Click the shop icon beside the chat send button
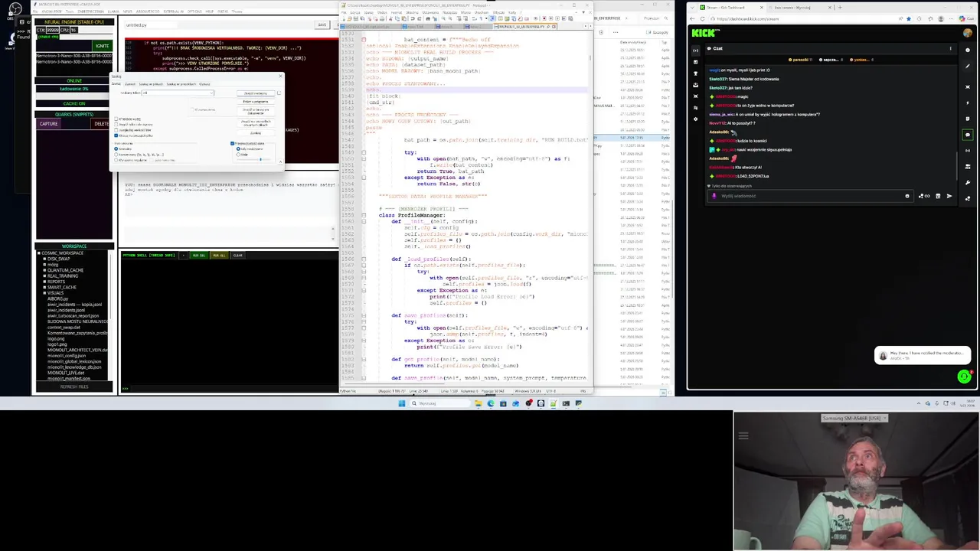 tap(938, 196)
